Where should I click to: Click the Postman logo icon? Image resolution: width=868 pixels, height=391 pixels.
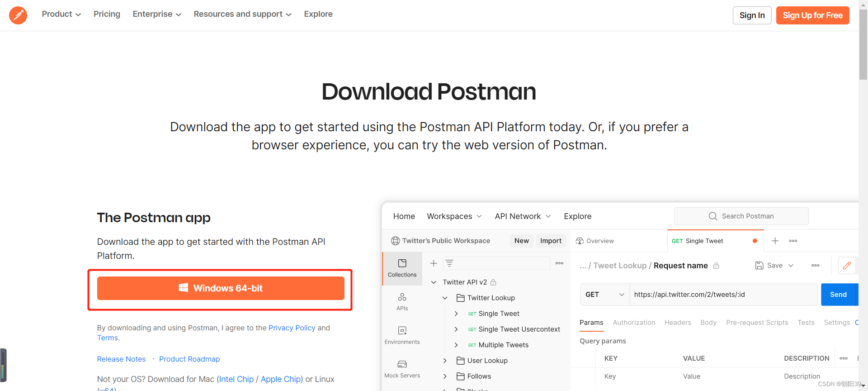[x=18, y=15]
